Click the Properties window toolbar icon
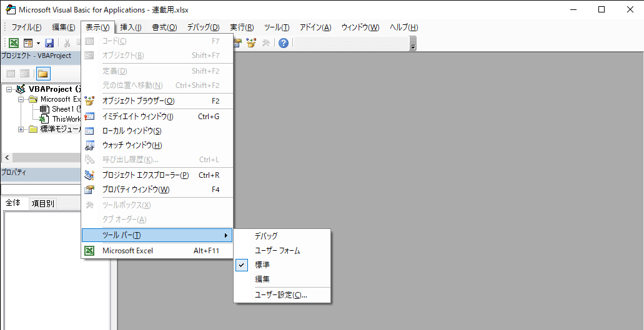This screenshot has width=644, height=330. point(237,43)
